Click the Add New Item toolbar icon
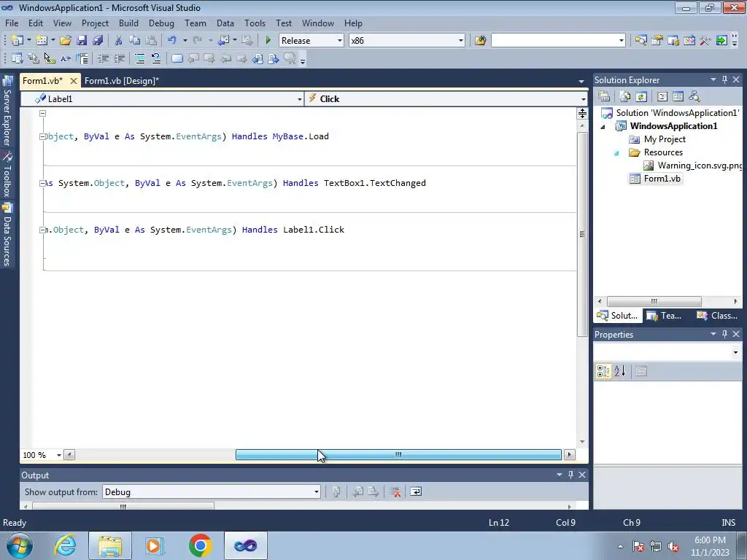This screenshot has height=560, width=747. pyautogui.click(x=42, y=41)
